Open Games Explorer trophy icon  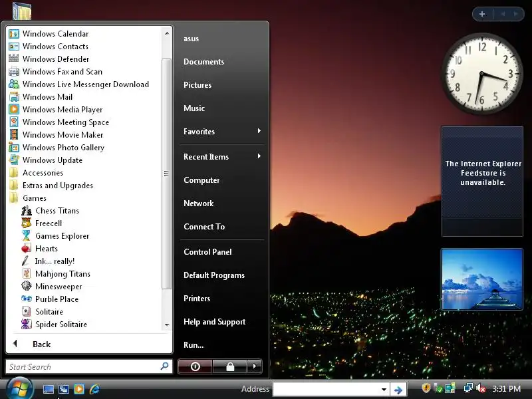coord(27,236)
